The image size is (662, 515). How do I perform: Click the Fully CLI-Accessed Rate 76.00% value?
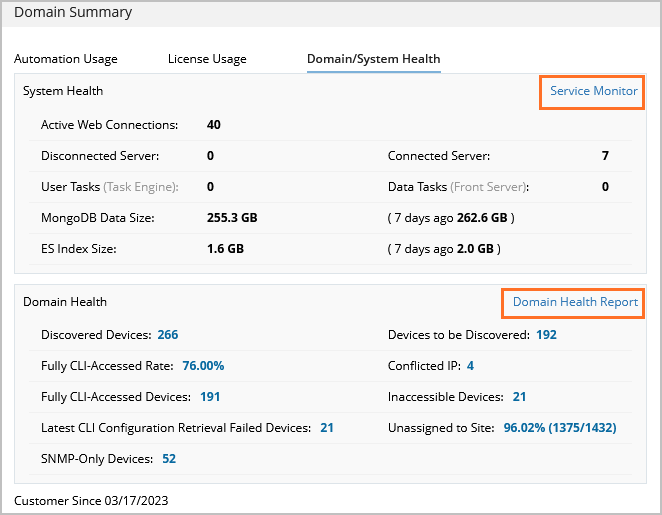pos(203,366)
